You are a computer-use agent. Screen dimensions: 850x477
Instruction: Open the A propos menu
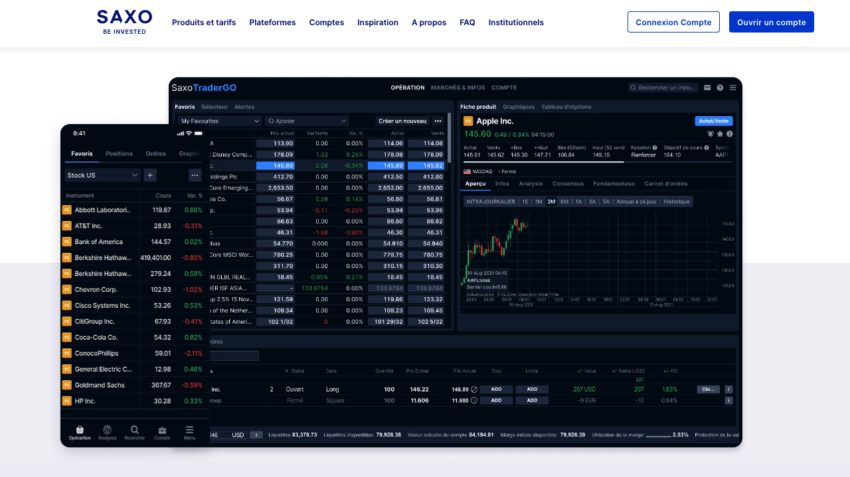pyautogui.click(x=429, y=22)
